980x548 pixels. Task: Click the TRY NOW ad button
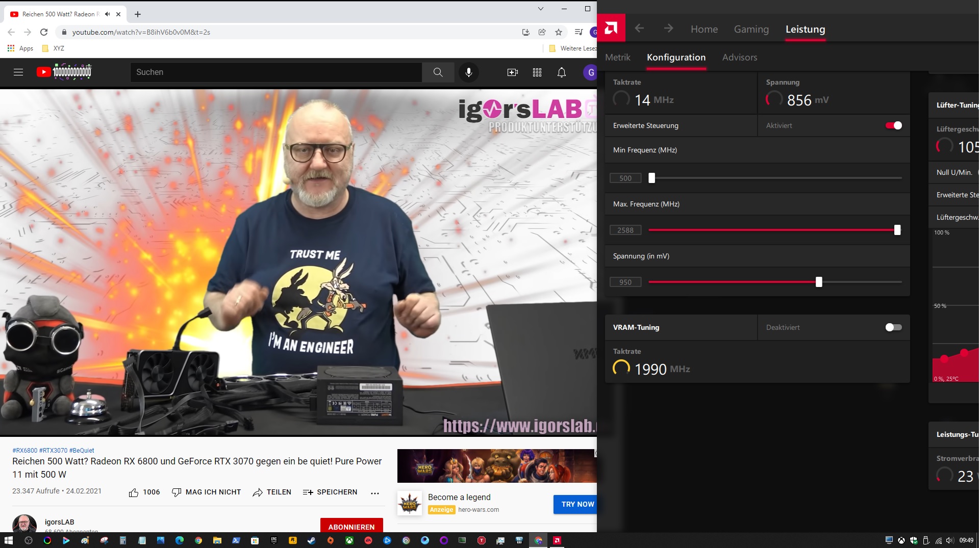576,504
